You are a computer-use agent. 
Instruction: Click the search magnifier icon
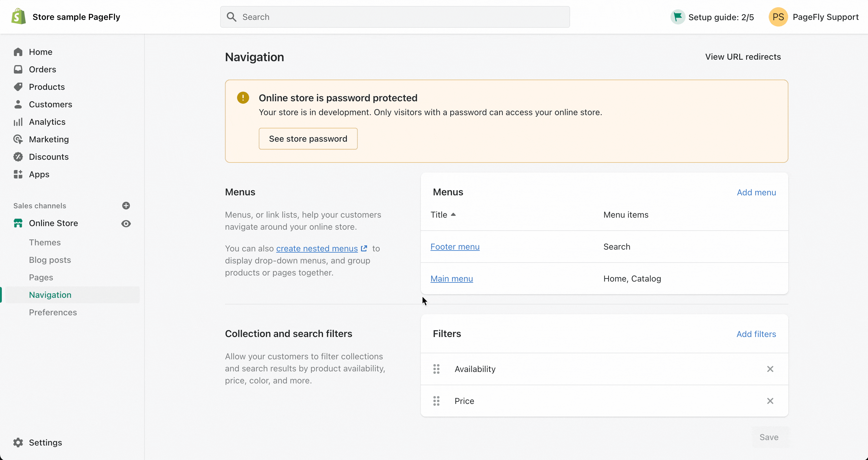(232, 17)
